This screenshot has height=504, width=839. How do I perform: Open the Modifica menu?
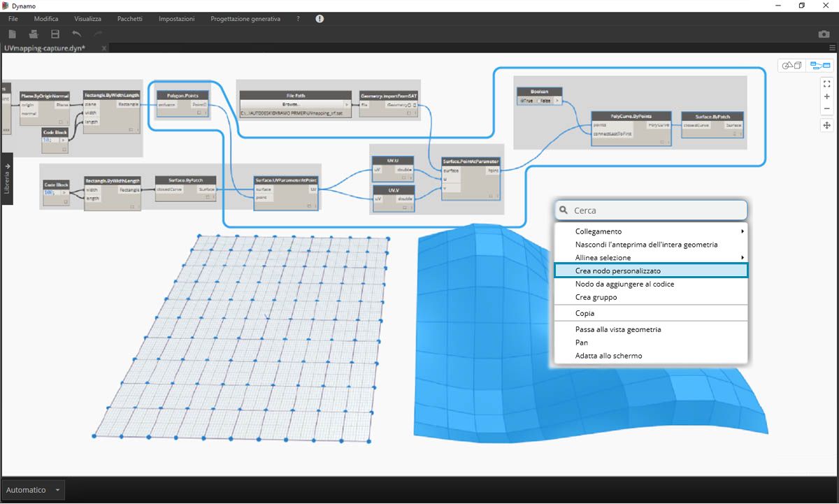pyautogui.click(x=46, y=19)
